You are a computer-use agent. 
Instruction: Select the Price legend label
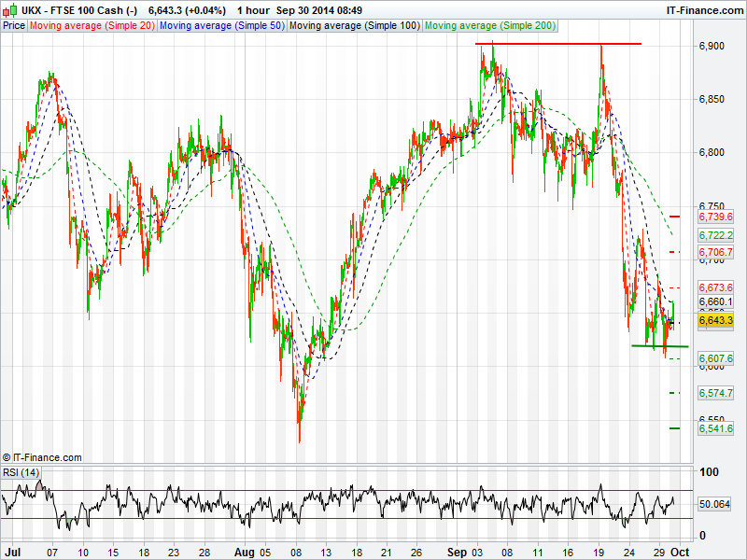point(14,25)
